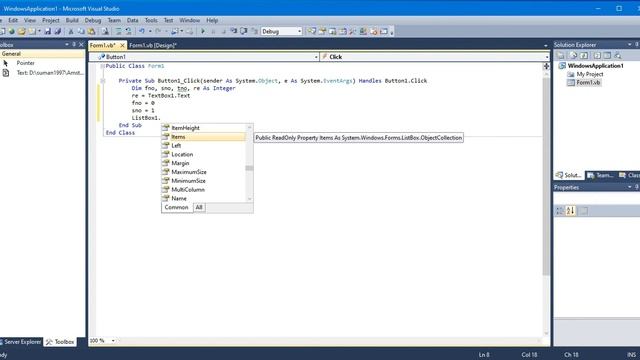The height and width of the screenshot is (360, 640).
Task: Click the code editor vertical scrollbar
Action: [546, 177]
